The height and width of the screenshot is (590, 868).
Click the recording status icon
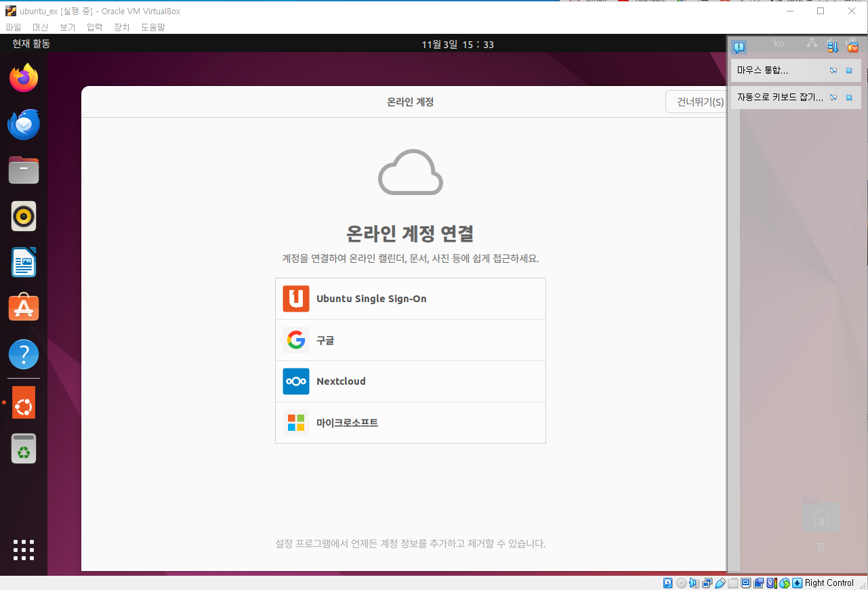click(759, 583)
